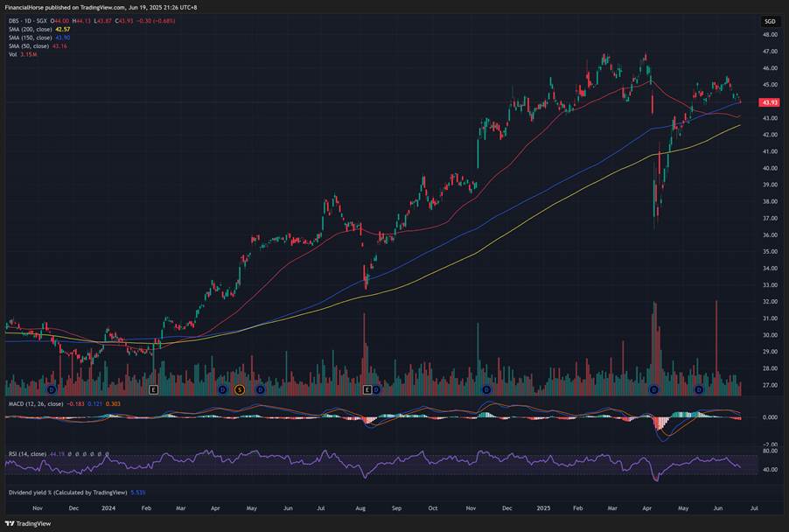Click the dividend marker dated August 2024
Image resolution: width=789 pixels, height=532 pixels.
pyautogui.click(x=376, y=389)
